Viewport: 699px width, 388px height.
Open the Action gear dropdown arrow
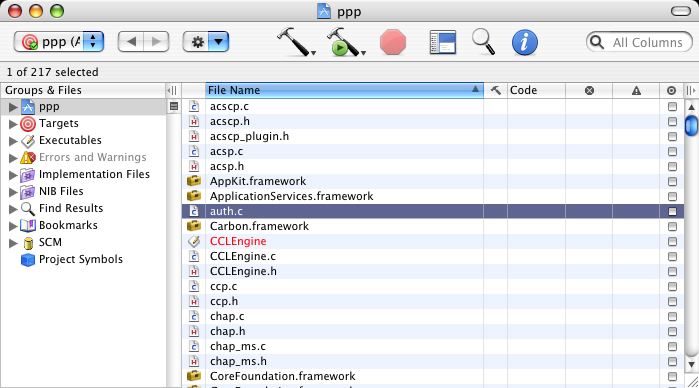[x=218, y=42]
